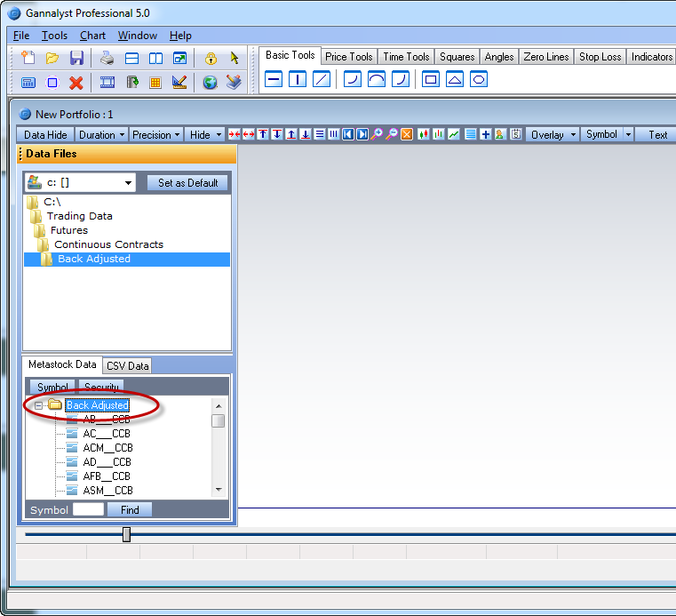Save using the floppy disk icon

point(76,58)
